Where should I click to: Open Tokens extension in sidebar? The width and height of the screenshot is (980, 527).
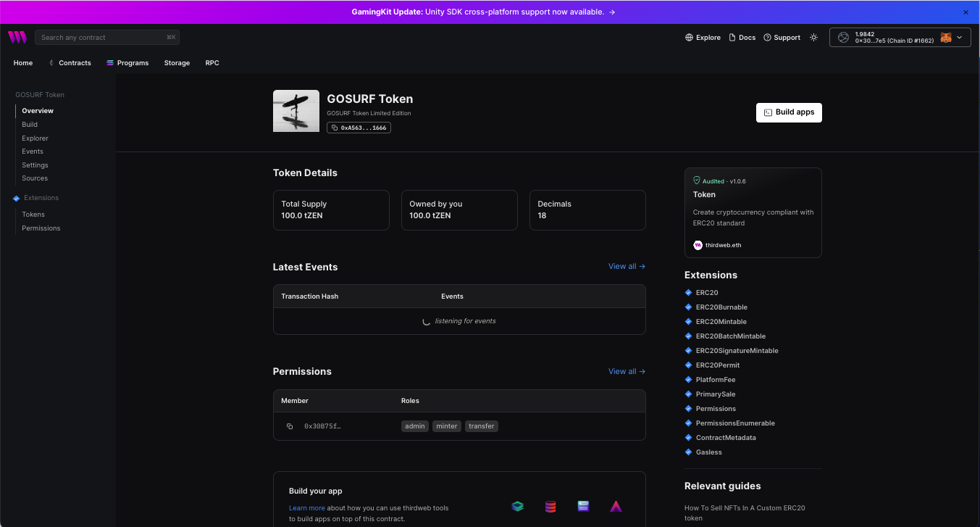tap(33, 215)
